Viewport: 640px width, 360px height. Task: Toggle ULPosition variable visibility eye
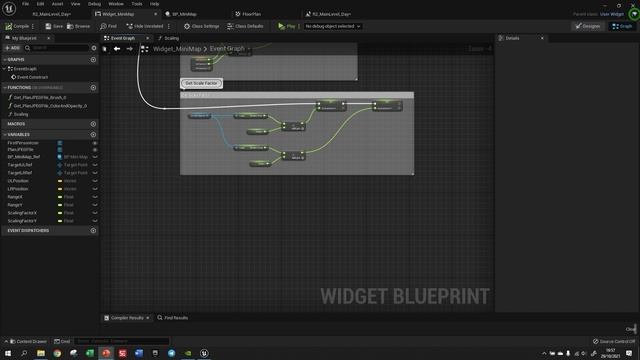[95, 181]
